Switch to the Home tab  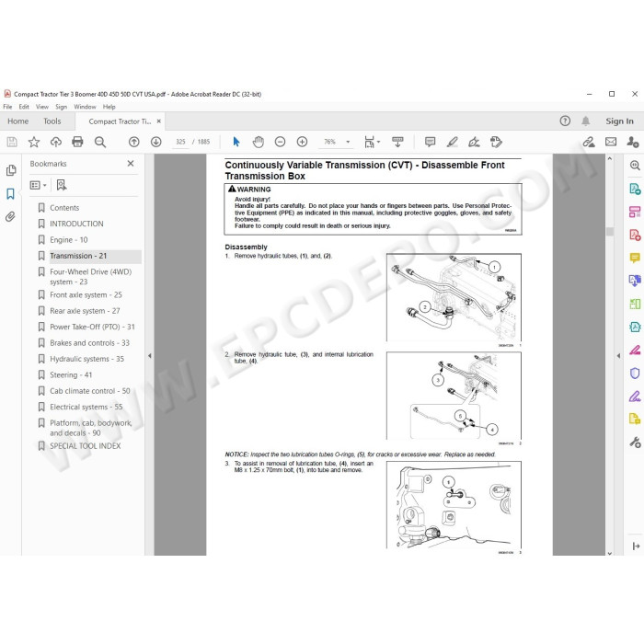click(18, 121)
